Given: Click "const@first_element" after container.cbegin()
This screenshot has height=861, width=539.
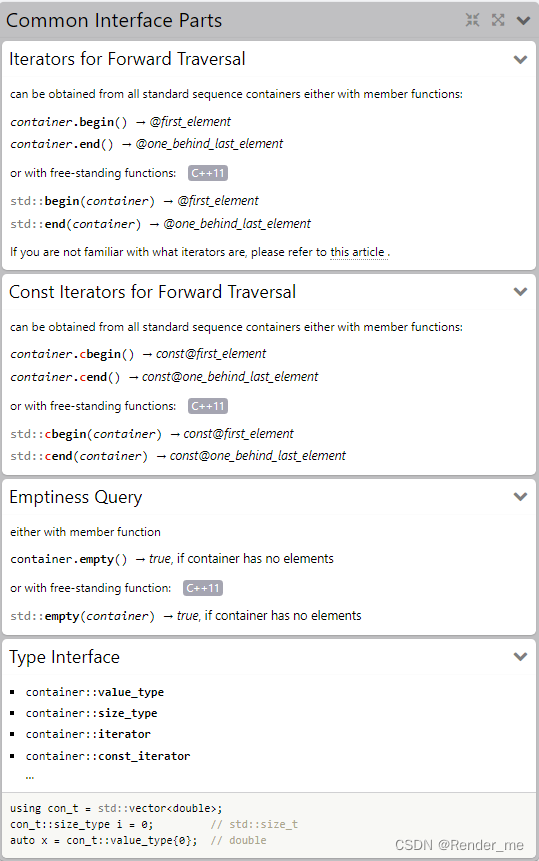Looking at the screenshot, I should (x=211, y=354).
